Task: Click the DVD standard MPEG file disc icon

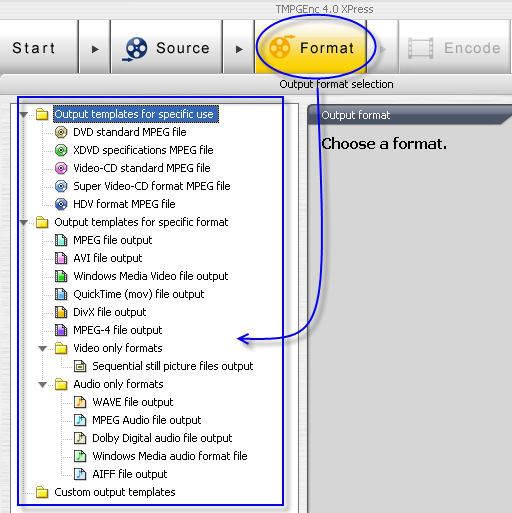Action: click(61, 132)
